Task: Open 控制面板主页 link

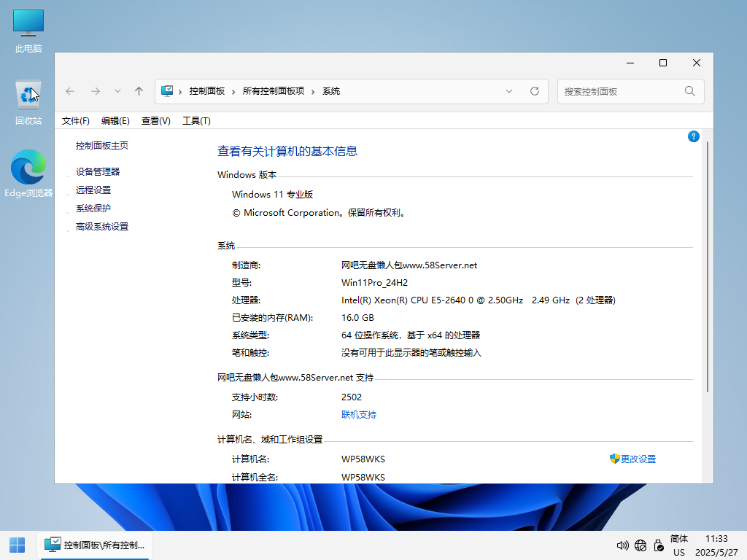Action: tap(102, 146)
